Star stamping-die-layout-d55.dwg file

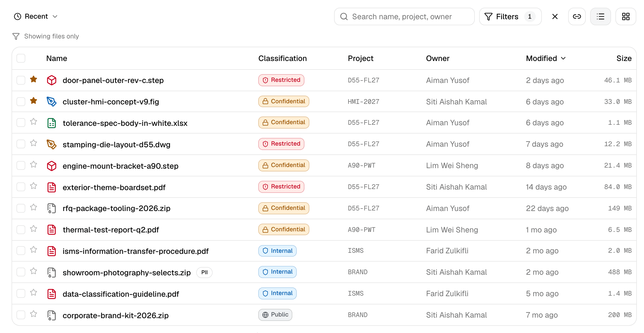34,143
